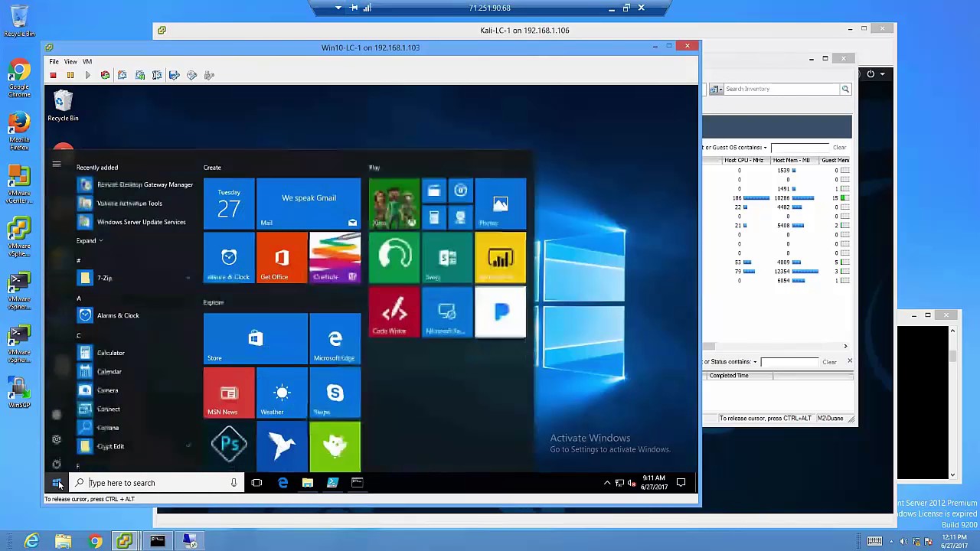Open the OneNote tile
This screenshot has height=551, width=980.
tap(335, 257)
